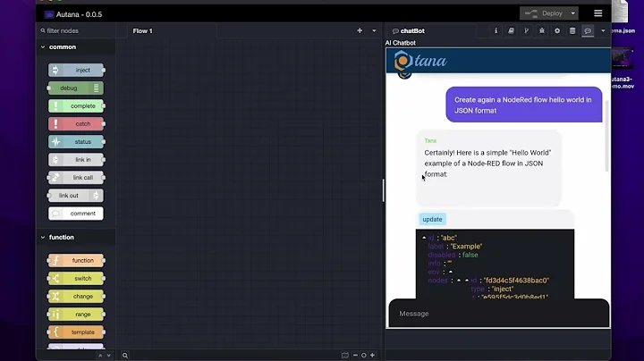Select the catch node
644x361 pixels.
click(76, 124)
